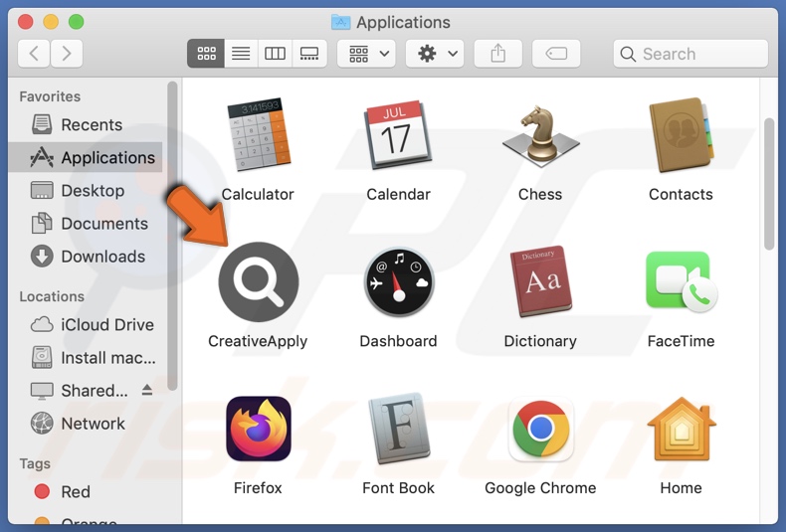Image resolution: width=786 pixels, height=532 pixels.
Task: Select the CreativeApply magnifier app icon
Action: [x=259, y=282]
